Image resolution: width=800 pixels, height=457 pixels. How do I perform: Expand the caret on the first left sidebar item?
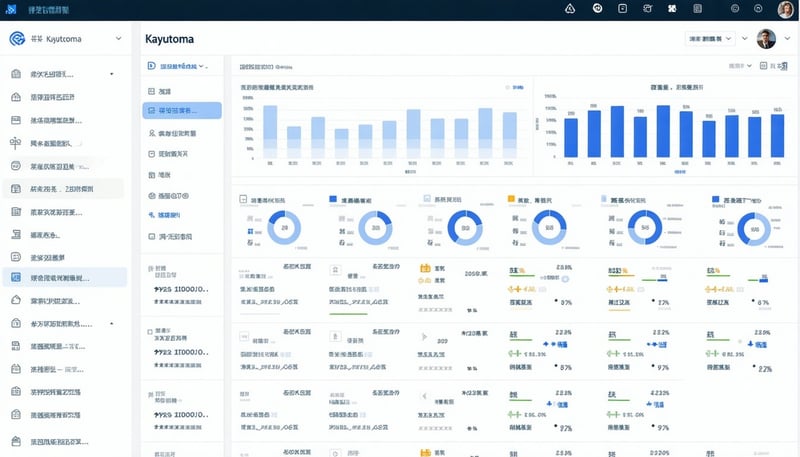click(x=112, y=74)
